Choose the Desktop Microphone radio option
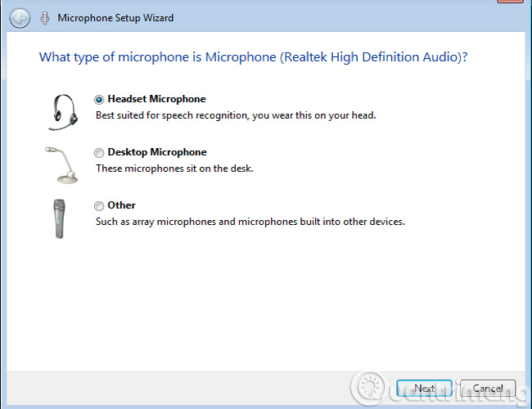Image resolution: width=532 pixels, height=409 pixels. (x=99, y=153)
